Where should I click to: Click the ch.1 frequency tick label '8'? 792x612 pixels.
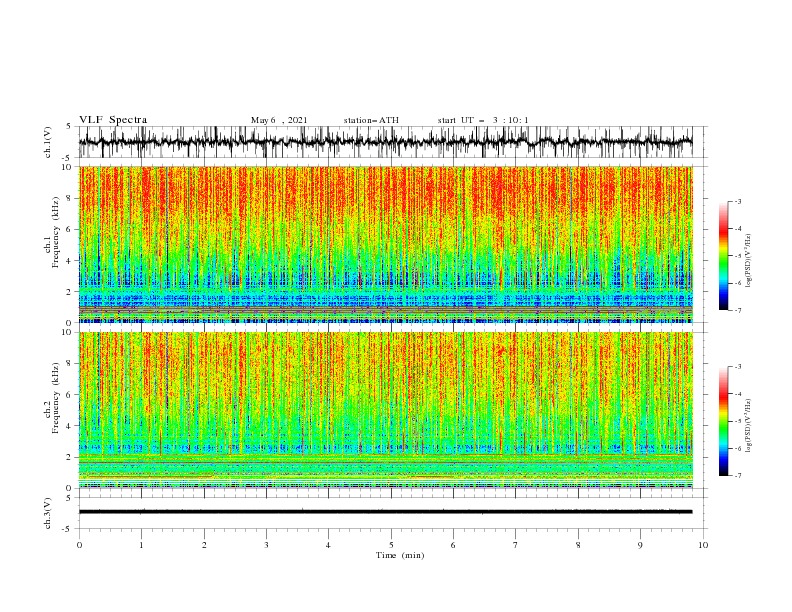(70, 198)
